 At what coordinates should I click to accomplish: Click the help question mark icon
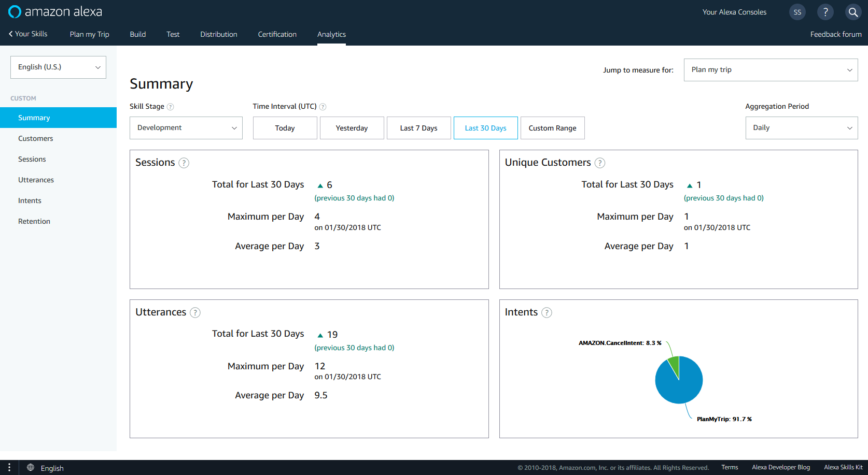pos(825,11)
